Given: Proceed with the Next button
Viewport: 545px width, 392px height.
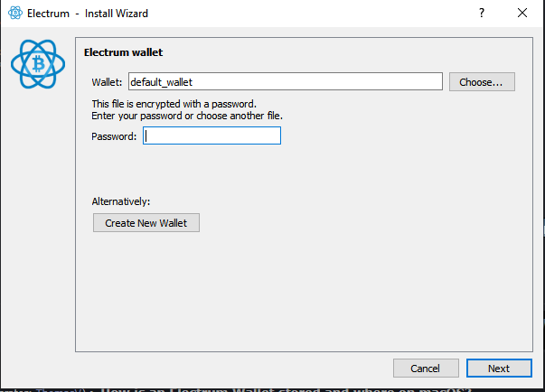Looking at the screenshot, I should [x=499, y=368].
